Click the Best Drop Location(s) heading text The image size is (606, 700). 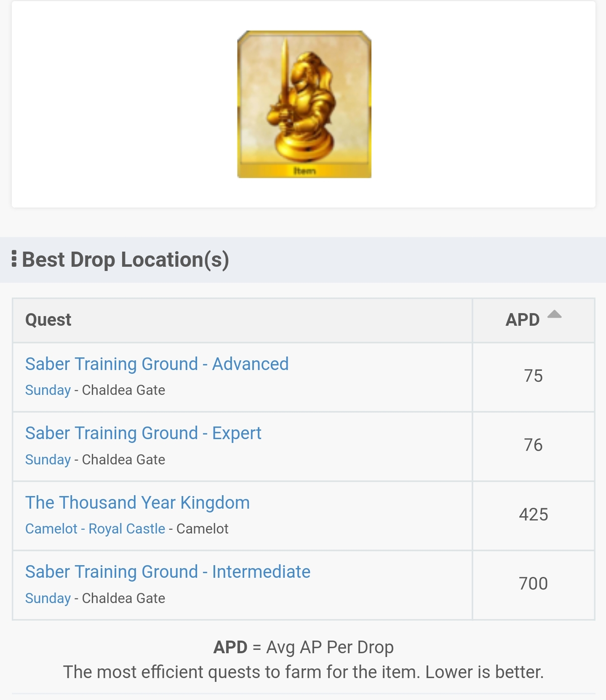point(125,260)
